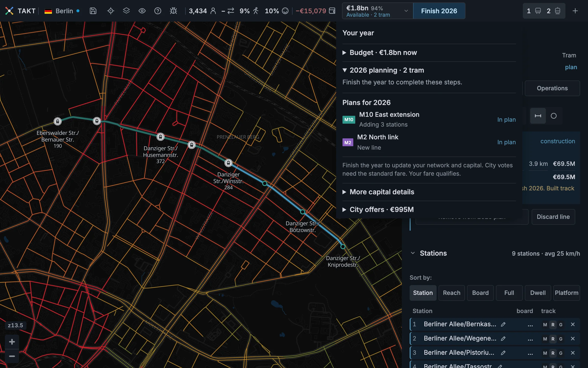This screenshot has width=588, height=368.
Task: Click the Berlin city selector
Action: click(x=62, y=11)
